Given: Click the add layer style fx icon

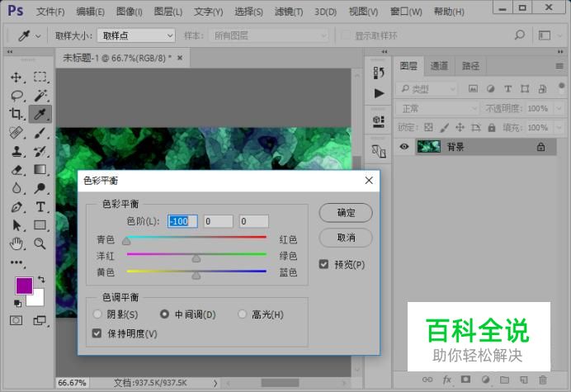Looking at the screenshot, I should 446,380.
